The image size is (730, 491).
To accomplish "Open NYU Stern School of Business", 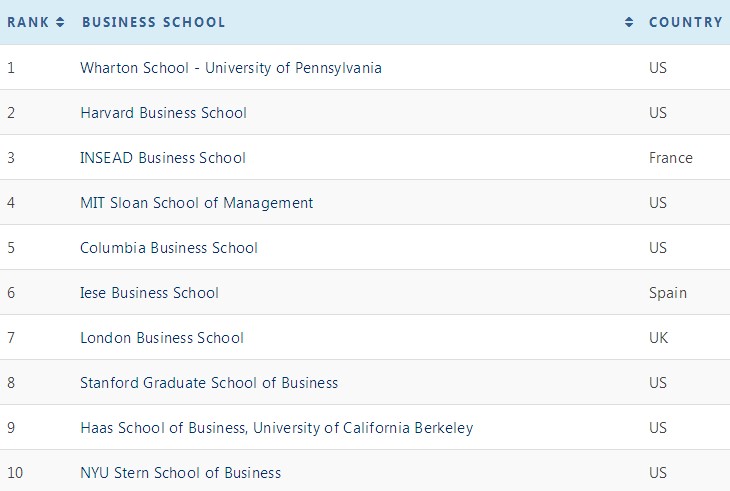I will [180, 473].
